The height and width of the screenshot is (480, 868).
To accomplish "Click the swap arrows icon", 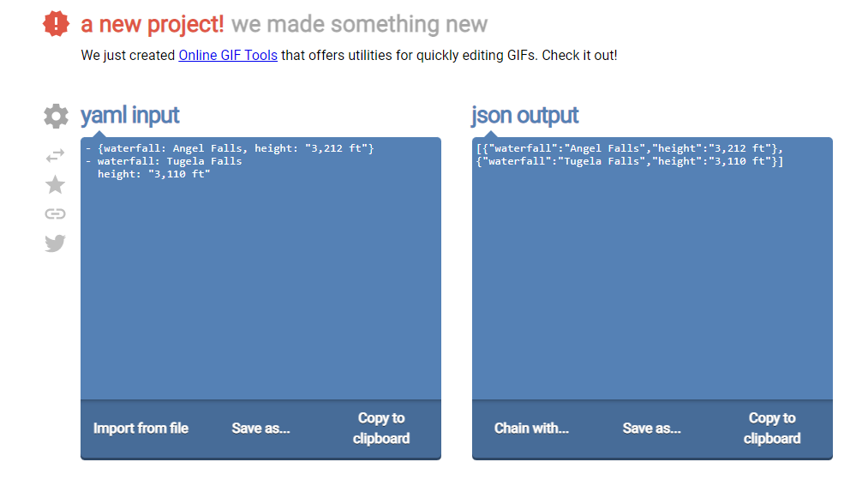I will (x=55, y=156).
